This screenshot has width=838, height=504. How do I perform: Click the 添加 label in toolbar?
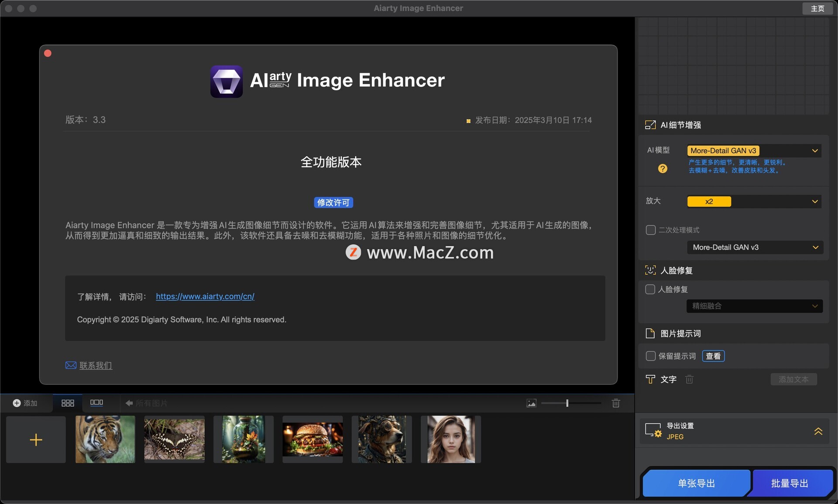(x=30, y=403)
